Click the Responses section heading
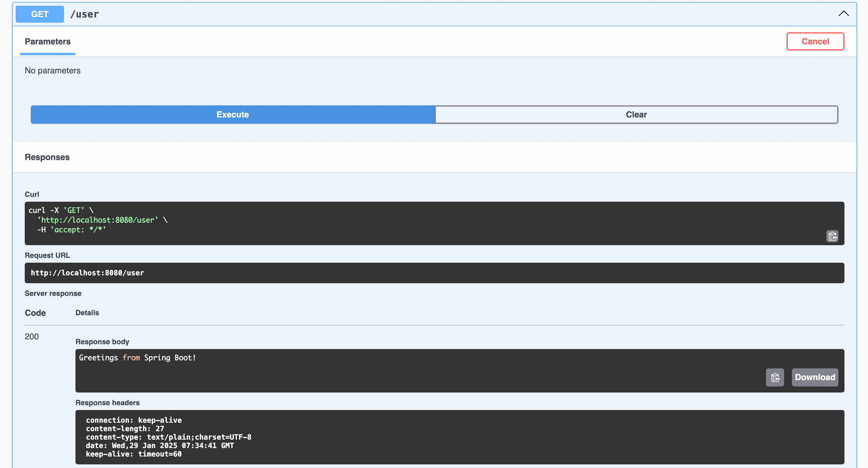Viewport: 868px width, 468px height. [47, 157]
